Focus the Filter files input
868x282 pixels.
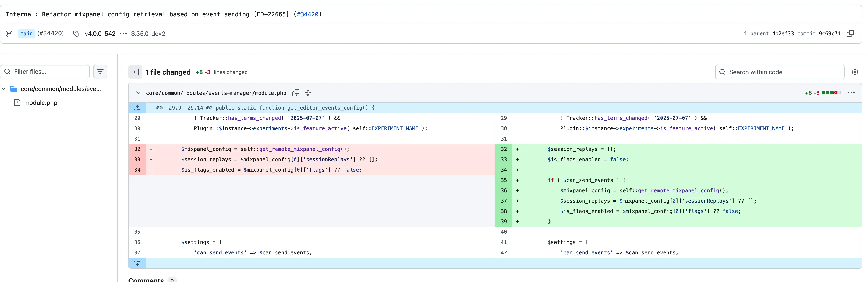(x=45, y=72)
